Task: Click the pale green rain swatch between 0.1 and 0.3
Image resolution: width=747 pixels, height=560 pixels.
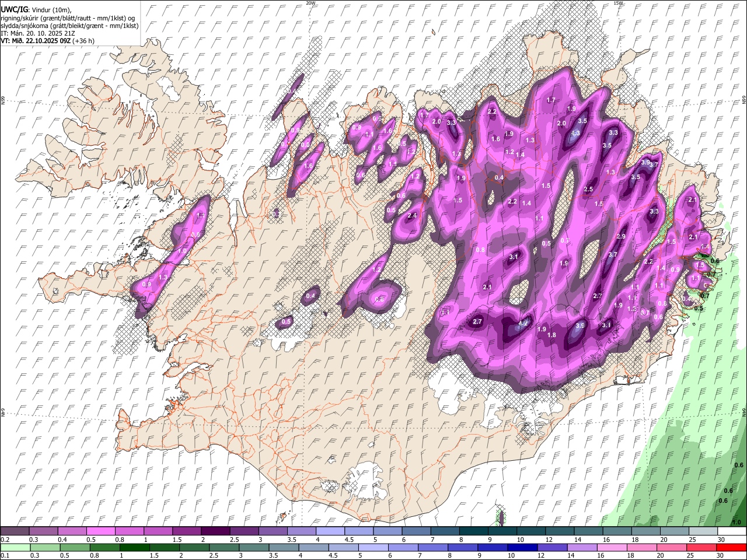Action: [x=16, y=548]
